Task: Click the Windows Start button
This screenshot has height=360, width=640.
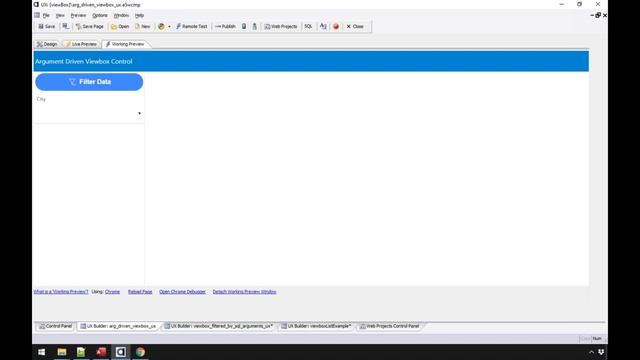Action: pyautogui.click(x=42, y=352)
